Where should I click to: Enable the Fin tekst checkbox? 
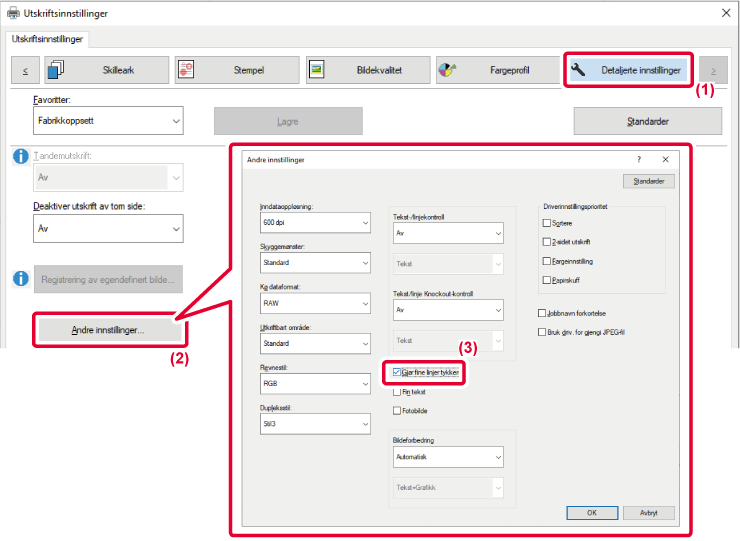click(x=398, y=391)
